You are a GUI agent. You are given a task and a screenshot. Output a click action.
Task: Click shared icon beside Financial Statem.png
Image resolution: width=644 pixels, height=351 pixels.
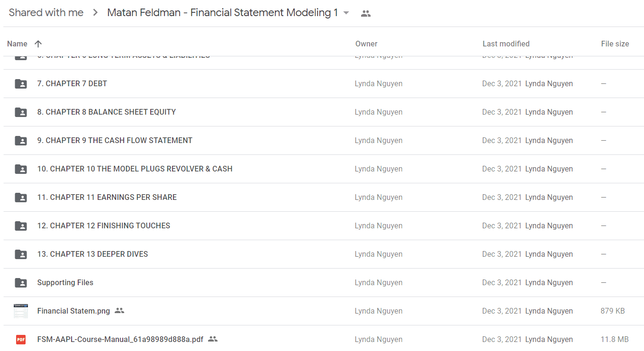coord(119,311)
